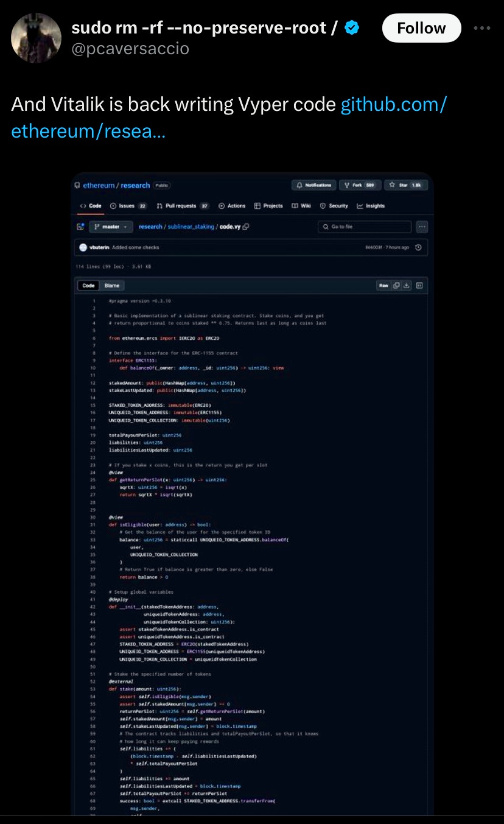
Task: Select the Code view toggle
Action: pyautogui.click(x=88, y=285)
